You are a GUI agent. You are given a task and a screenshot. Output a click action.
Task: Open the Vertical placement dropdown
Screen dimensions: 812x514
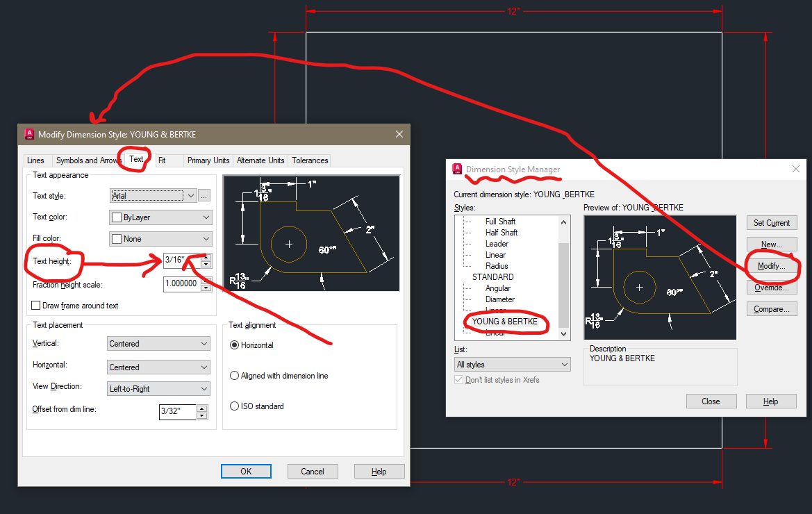point(158,344)
